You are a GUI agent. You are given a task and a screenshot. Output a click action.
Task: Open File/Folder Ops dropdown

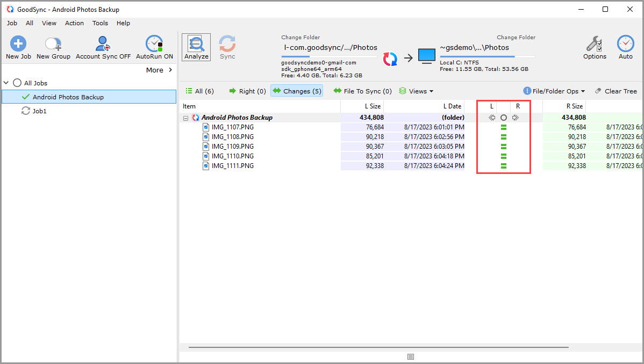(x=554, y=91)
